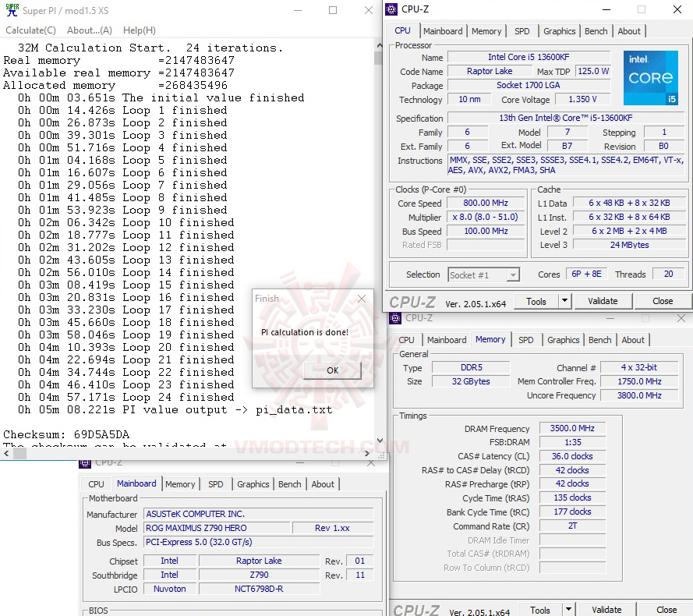Image resolution: width=693 pixels, height=616 pixels.
Task: Open the Calculate menu in Super PI
Action: click(30, 30)
